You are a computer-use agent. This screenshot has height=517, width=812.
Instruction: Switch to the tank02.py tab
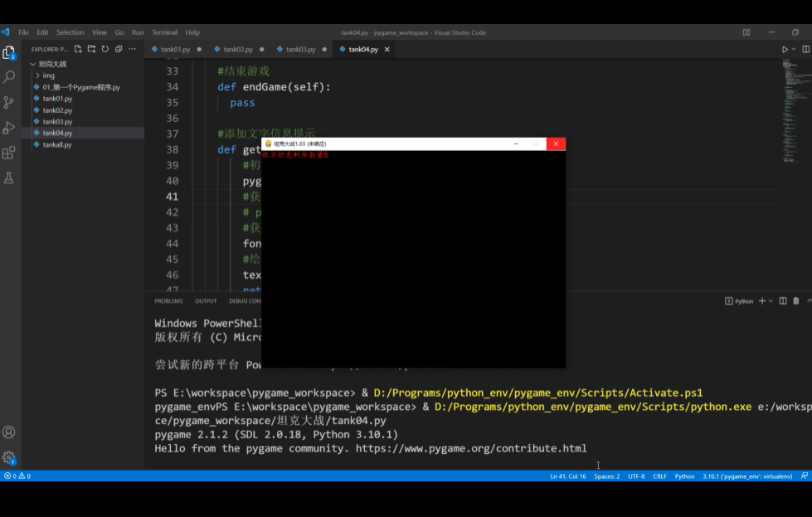tap(238, 49)
